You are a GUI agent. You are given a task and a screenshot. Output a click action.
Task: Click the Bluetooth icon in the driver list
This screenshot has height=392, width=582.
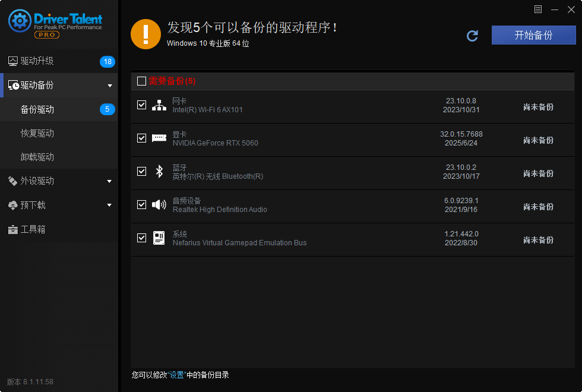click(159, 172)
